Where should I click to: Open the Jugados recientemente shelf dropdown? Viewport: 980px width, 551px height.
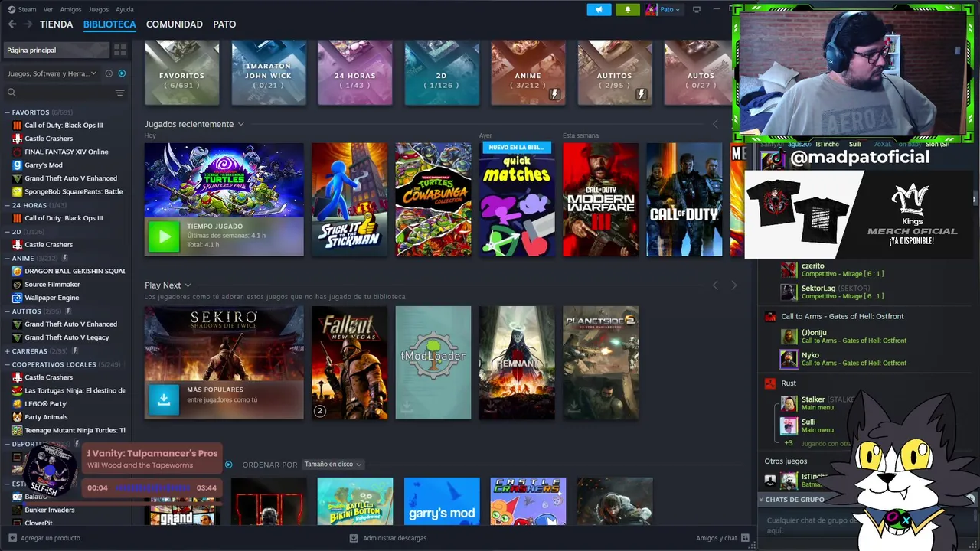pyautogui.click(x=240, y=124)
